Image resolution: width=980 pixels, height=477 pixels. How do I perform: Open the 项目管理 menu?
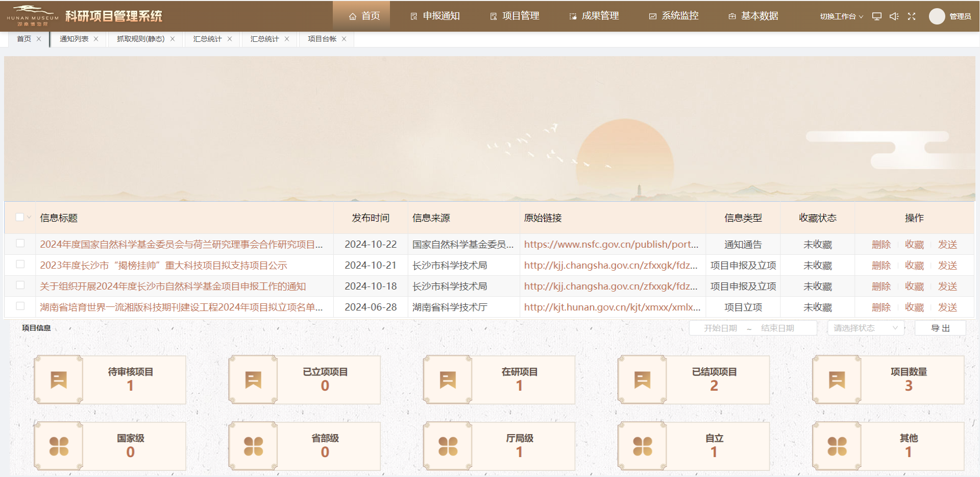(x=514, y=16)
